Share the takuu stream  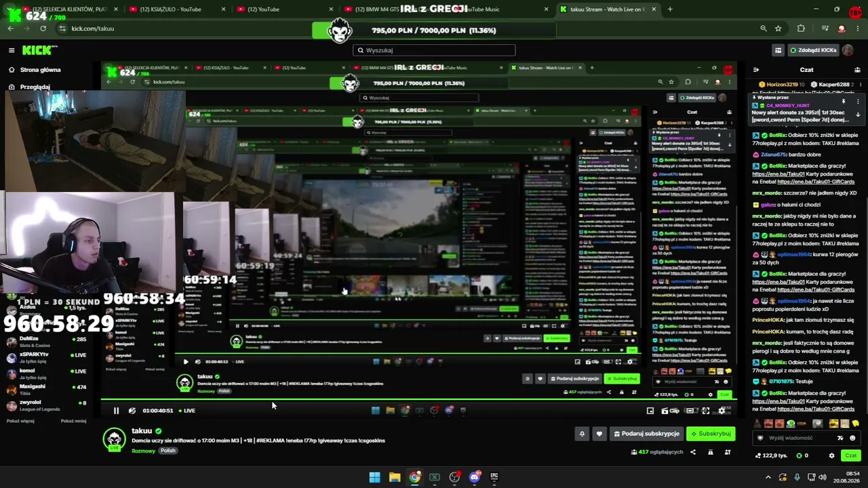[692, 452]
